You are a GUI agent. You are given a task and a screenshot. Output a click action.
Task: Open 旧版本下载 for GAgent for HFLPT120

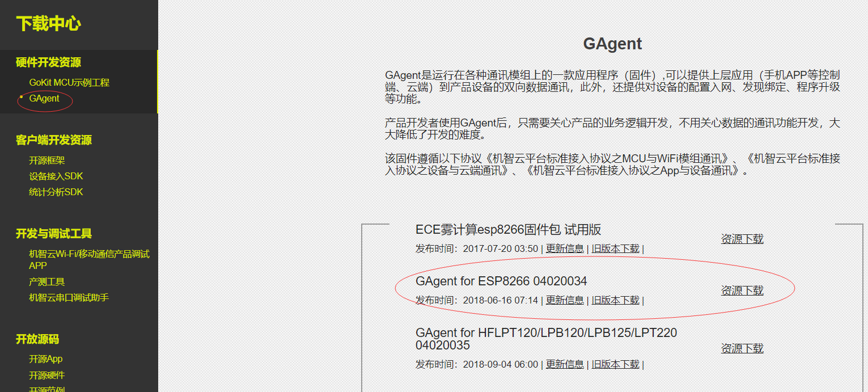tap(616, 364)
